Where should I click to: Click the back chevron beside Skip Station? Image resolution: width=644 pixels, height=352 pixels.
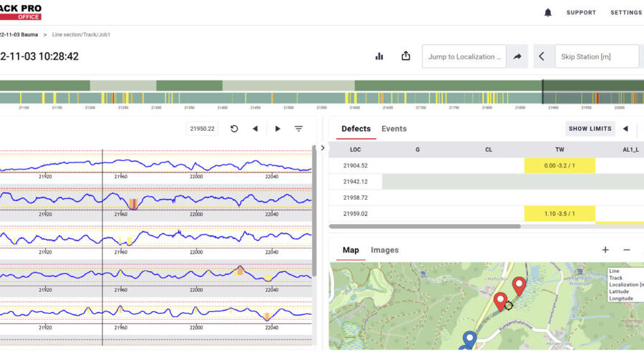[542, 57]
